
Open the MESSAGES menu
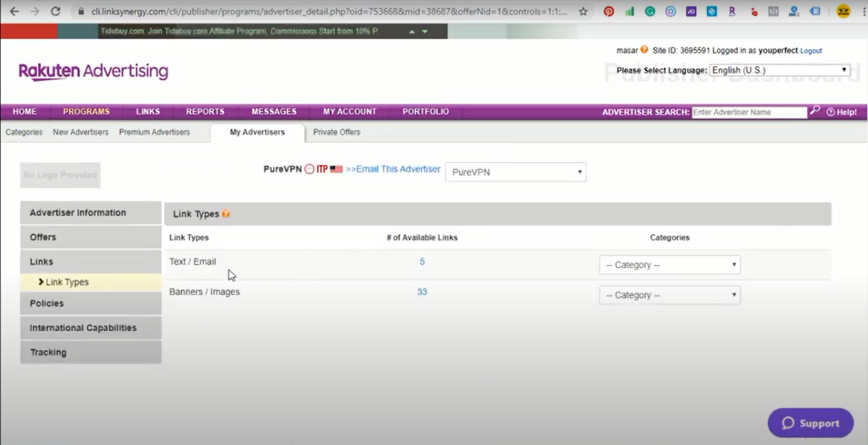(274, 112)
